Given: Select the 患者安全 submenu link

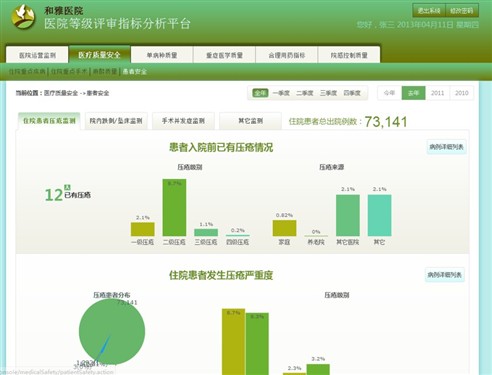Looking at the screenshot, I should click(x=134, y=71).
